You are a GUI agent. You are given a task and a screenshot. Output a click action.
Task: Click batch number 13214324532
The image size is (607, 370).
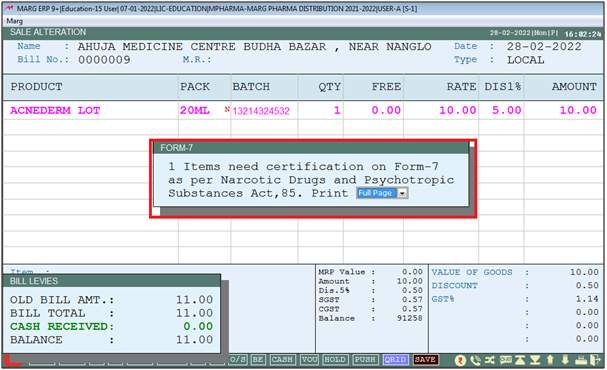pyautogui.click(x=261, y=111)
